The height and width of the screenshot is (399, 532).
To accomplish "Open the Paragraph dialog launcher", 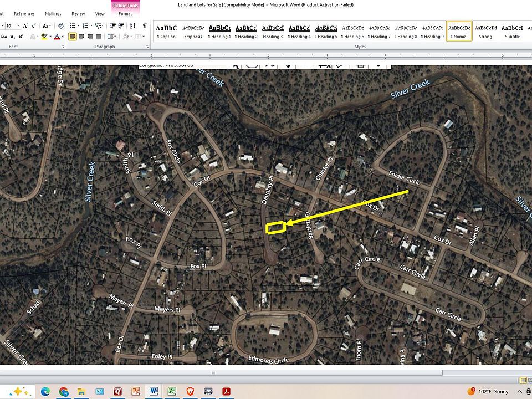I will 147,47.
